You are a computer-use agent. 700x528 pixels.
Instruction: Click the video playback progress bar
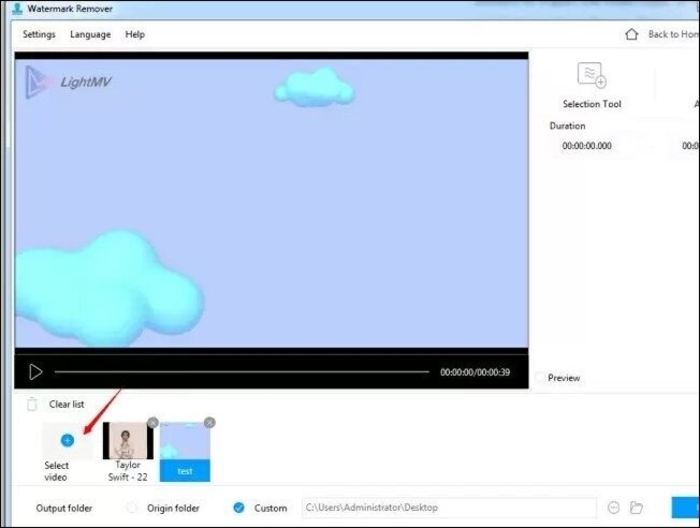(242, 371)
